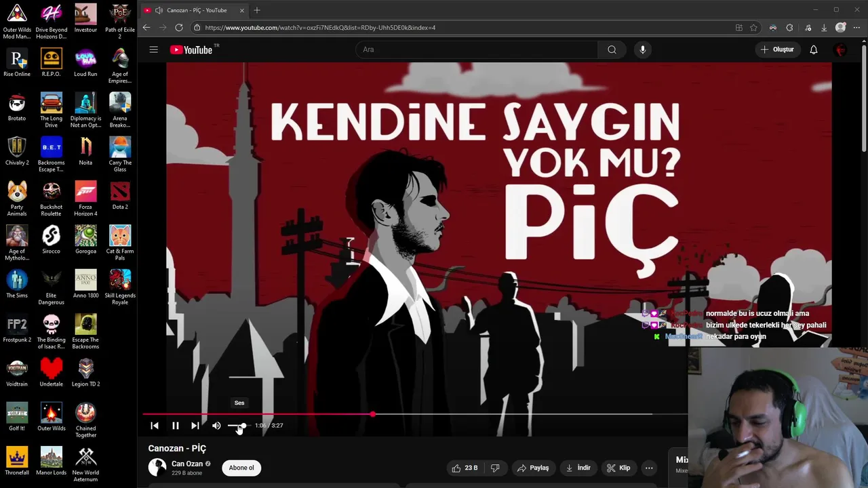Viewport: 868px width, 488px height.
Task: Seek on the video progress bar
Action: click(x=415, y=413)
